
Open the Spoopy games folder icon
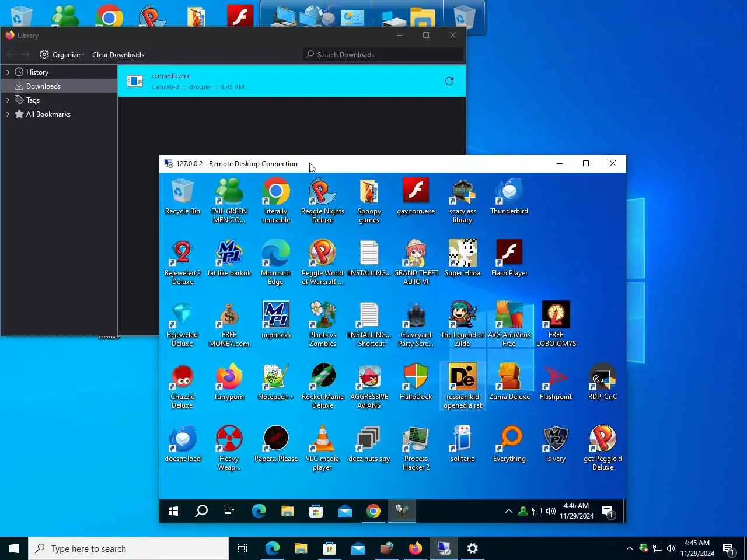tap(369, 201)
